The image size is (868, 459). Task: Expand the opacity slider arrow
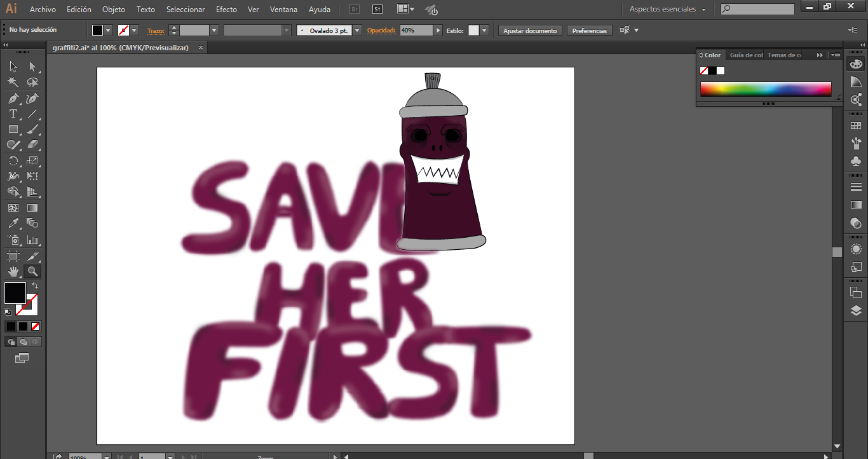pyautogui.click(x=438, y=31)
